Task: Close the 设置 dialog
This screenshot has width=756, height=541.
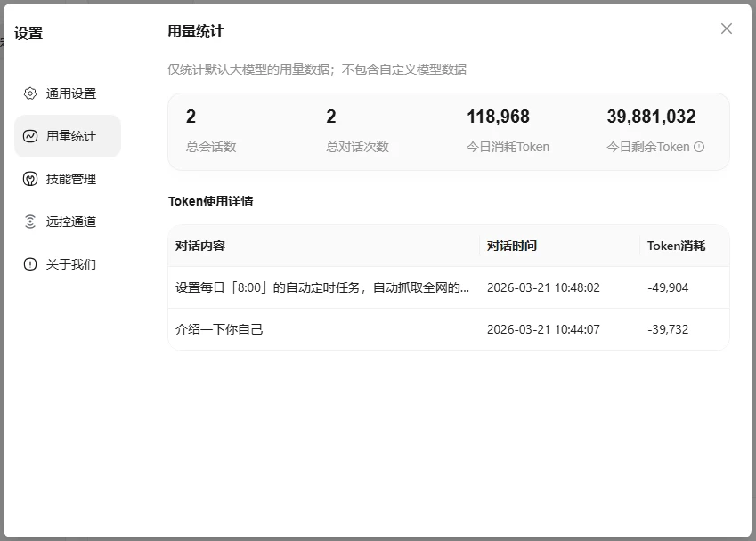Action: [x=726, y=28]
